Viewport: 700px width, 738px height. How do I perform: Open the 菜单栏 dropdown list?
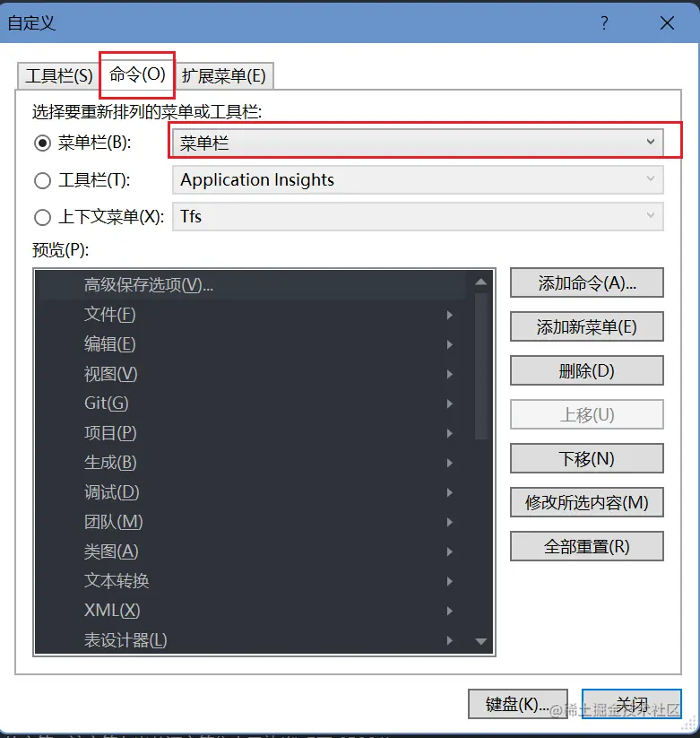(418, 143)
